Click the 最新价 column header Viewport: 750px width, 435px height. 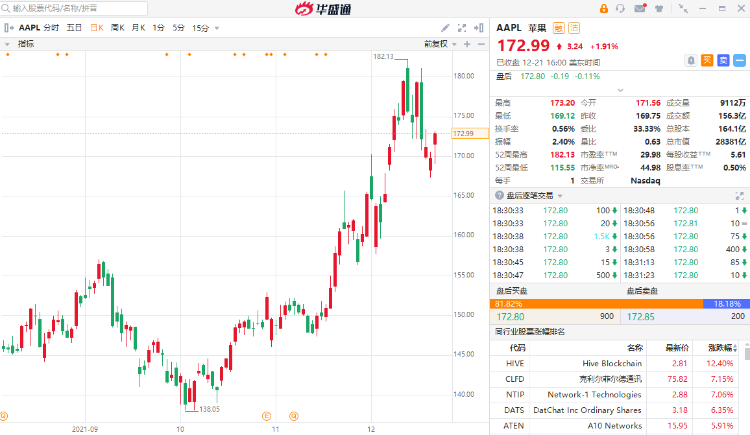pos(677,347)
